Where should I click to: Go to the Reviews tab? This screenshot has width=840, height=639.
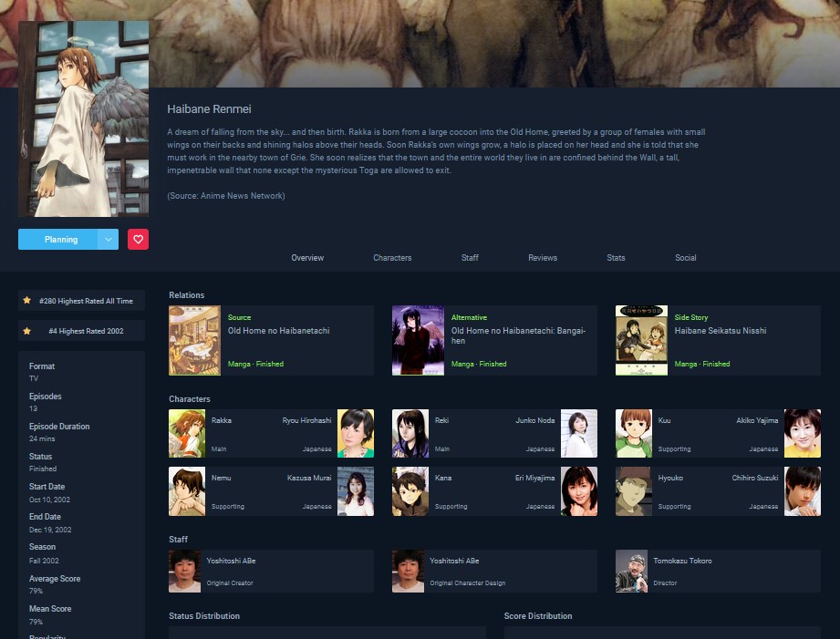click(x=543, y=258)
